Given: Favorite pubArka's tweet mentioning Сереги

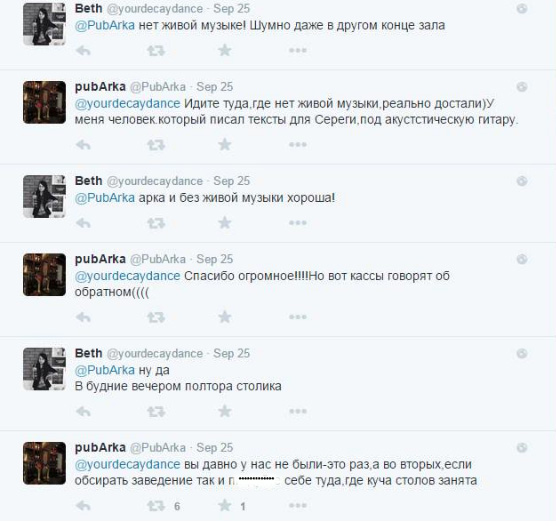Looking at the screenshot, I should click(x=225, y=145).
